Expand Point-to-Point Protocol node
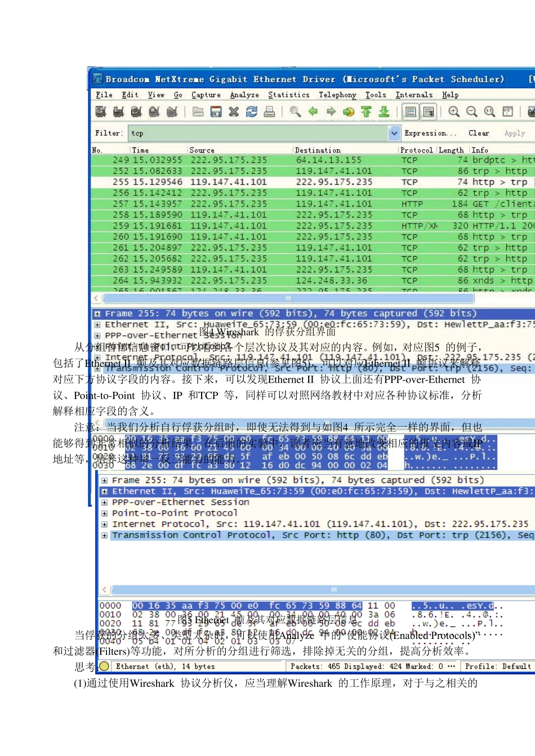Viewport: 535px width, 756px height. click(x=104, y=513)
